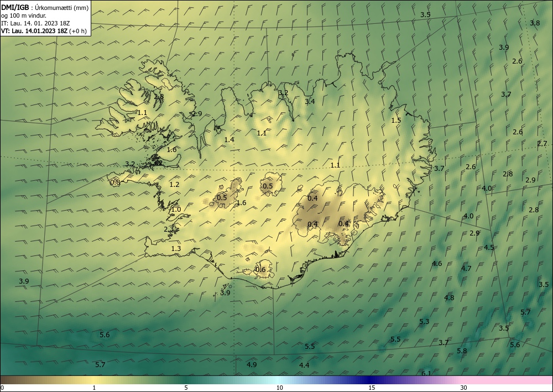Click the 5.3 value on the map

click(424, 321)
